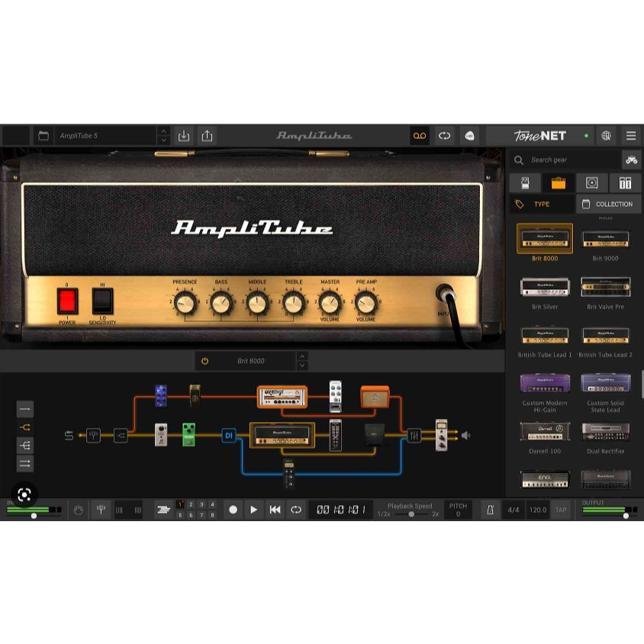Toggle track 1 in the recorder
This screenshot has height=644, width=644.
click(180, 504)
